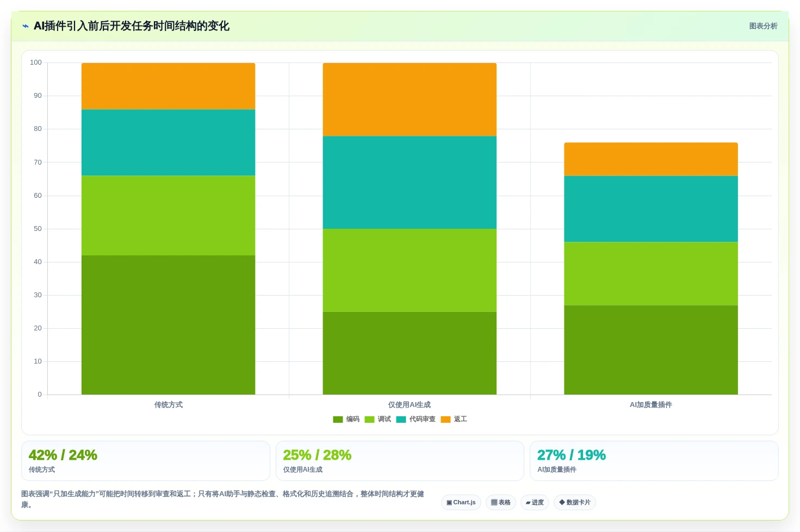
Task: Click the 100 y-axis tick label
Action: (x=36, y=62)
